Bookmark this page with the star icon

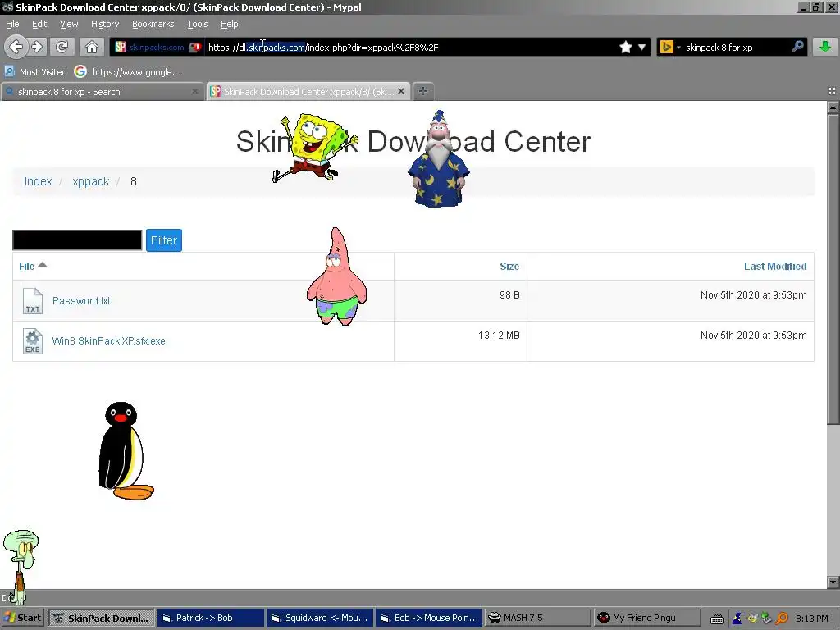coord(625,47)
